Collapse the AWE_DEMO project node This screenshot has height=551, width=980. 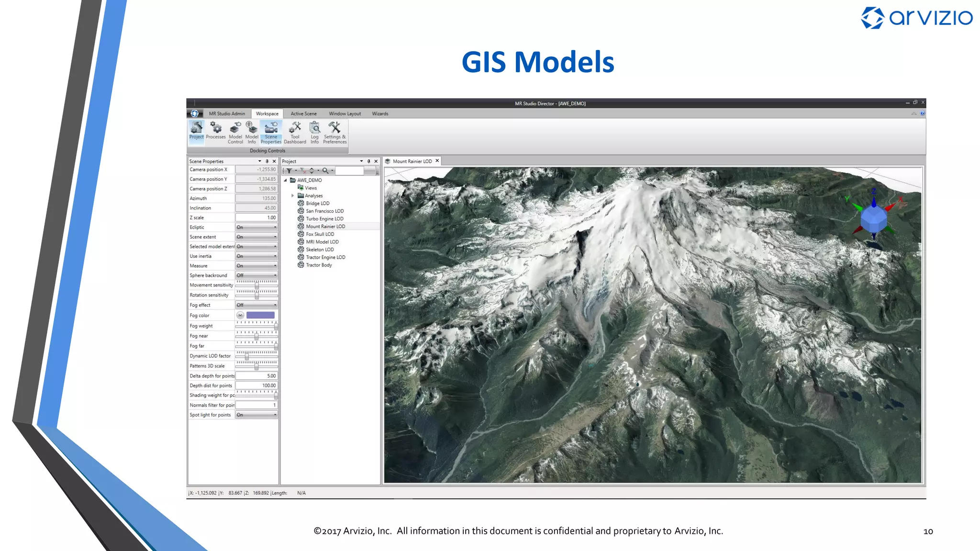[x=286, y=180]
